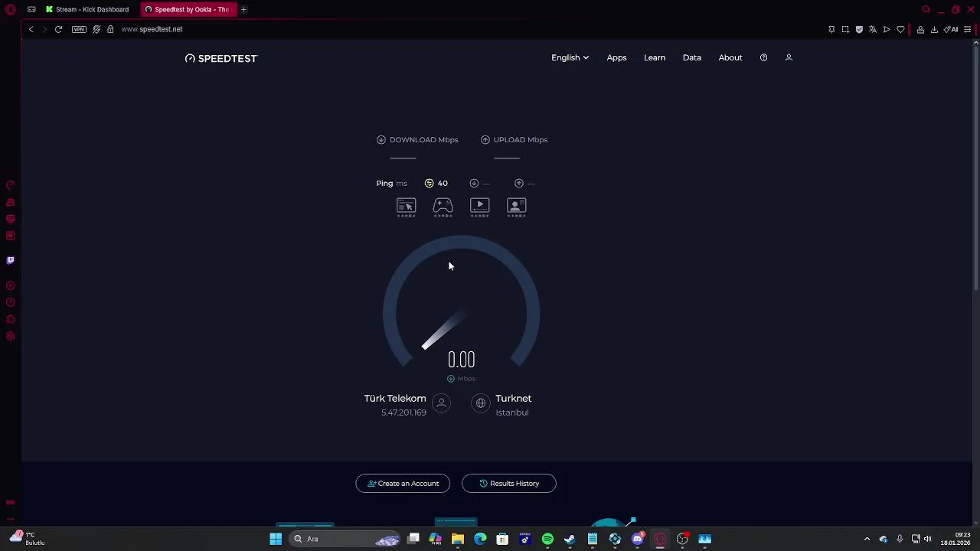Open the browser profile icon
This screenshot has height=551, width=980.
[x=920, y=29]
